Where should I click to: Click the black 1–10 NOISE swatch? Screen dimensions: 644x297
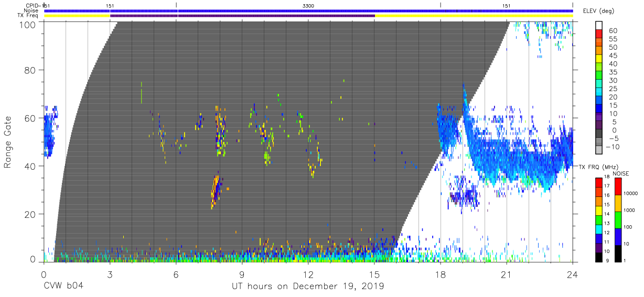click(618, 253)
